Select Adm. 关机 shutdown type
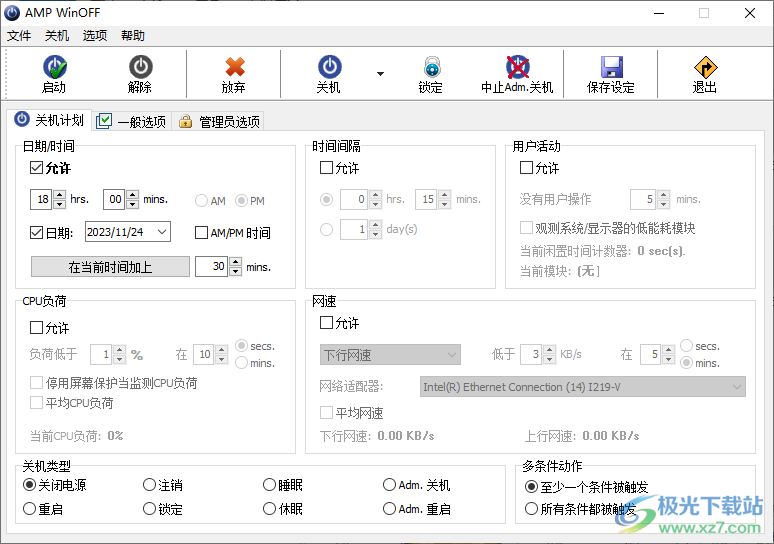The image size is (774, 544). pos(389,485)
